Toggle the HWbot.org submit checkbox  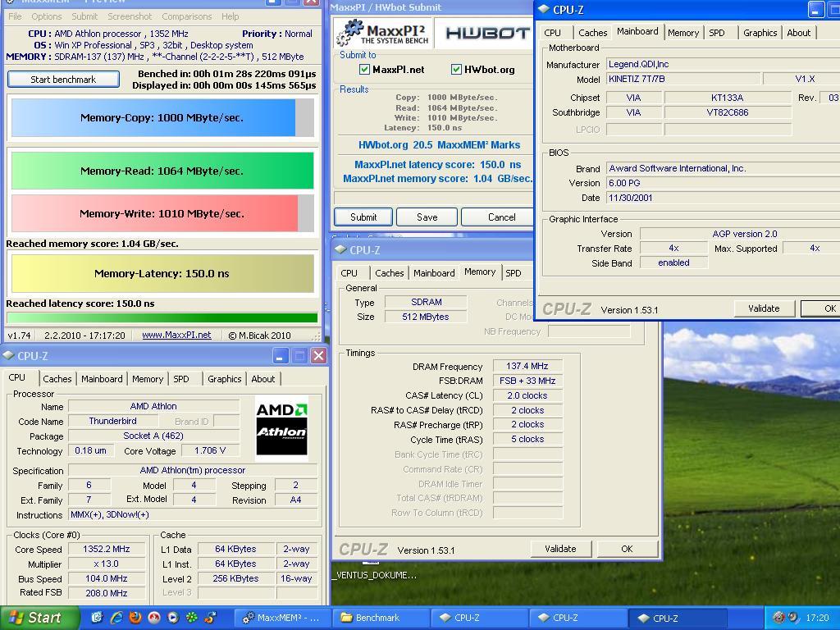pos(456,69)
